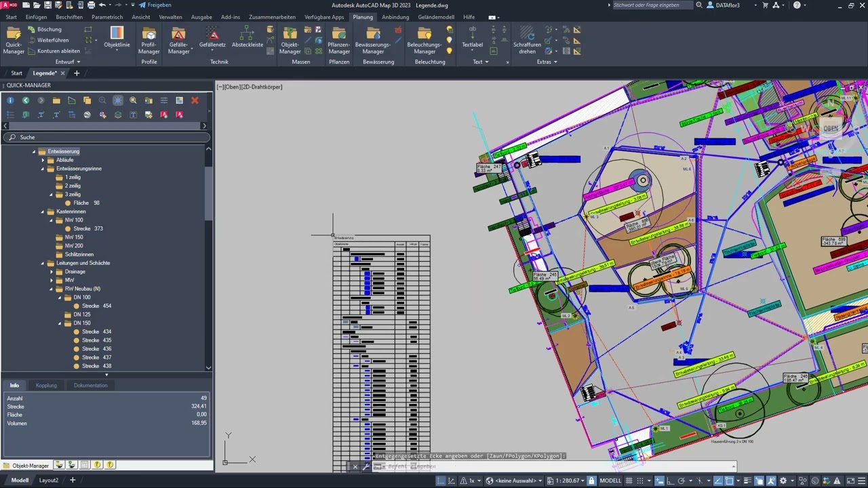Toggle the annotation scale lock icon
Viewport: 868px width, 488px height.
[x=591, y=481]
